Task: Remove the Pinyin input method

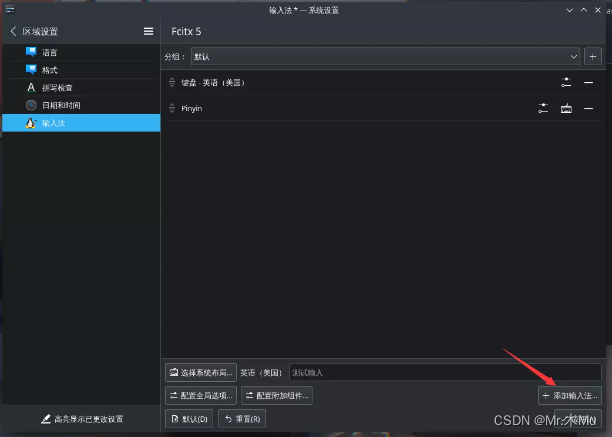Action: pos(589,108)
